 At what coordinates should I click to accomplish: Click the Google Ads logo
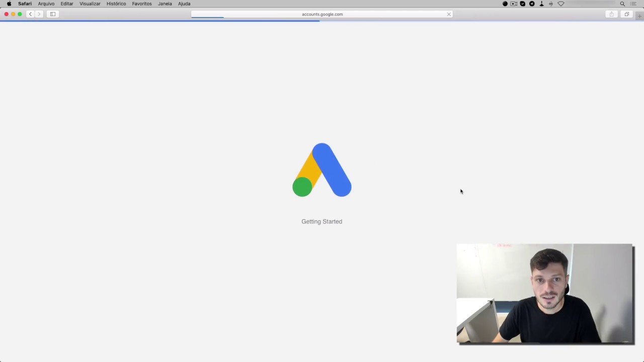click(322, 170)
